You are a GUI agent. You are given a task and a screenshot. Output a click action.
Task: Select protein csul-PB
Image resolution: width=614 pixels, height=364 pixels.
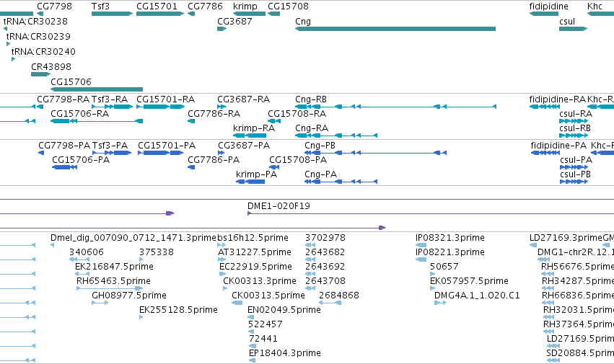point(574,182)
